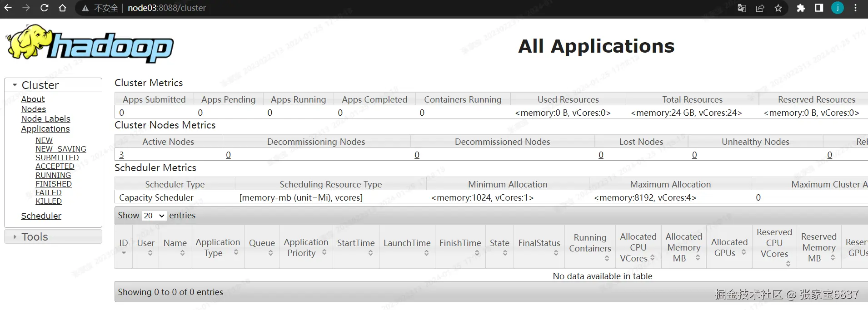The width and height of the screenshot is (868, 310).
Task: Expand the Tools sidebar section
Action: click(53, 236)
